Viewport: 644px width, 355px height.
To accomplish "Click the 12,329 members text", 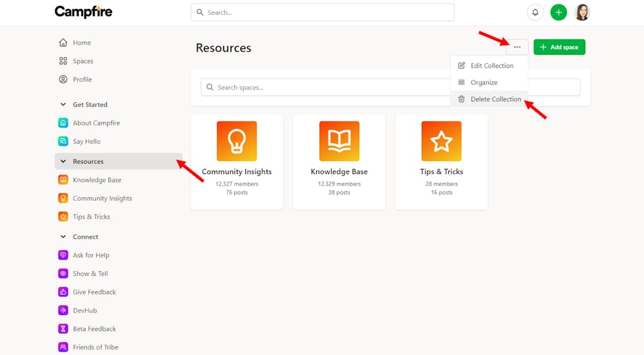I will click(339, 184).
